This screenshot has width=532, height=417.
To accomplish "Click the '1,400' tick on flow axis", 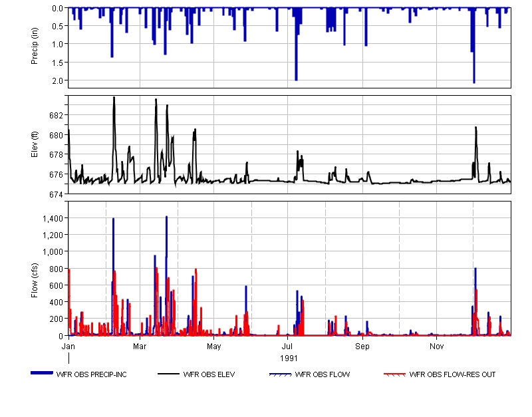I will tap(54, 218).
